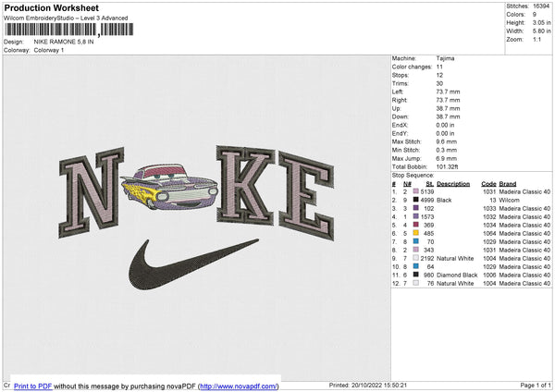Click the embroidered letter N

(x=92, y=192)
